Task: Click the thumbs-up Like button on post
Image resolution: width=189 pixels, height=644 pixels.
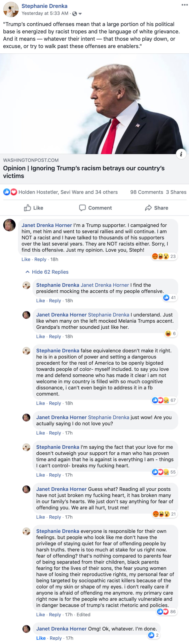Action: [34, 208]
